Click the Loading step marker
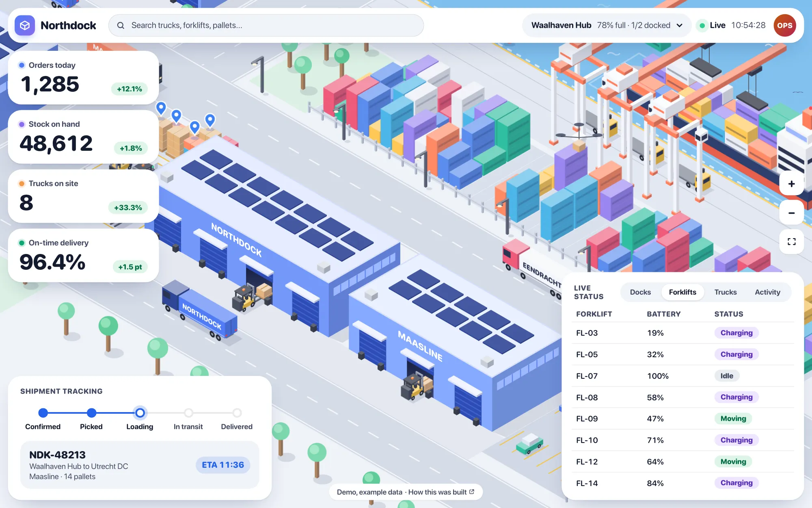The height and width of the screenshot is (508, 812). tap(140, 413)
